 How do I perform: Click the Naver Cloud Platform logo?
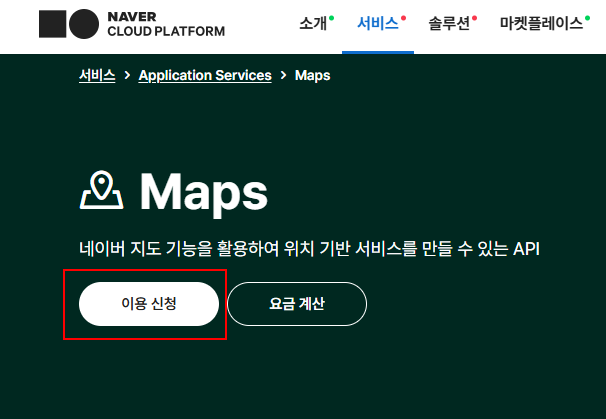point(132,24)
